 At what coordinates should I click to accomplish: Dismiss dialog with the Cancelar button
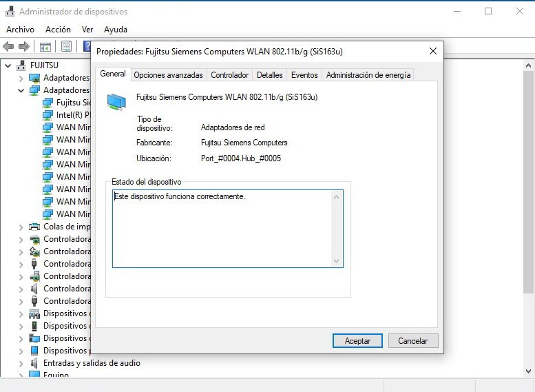[413, 341]
